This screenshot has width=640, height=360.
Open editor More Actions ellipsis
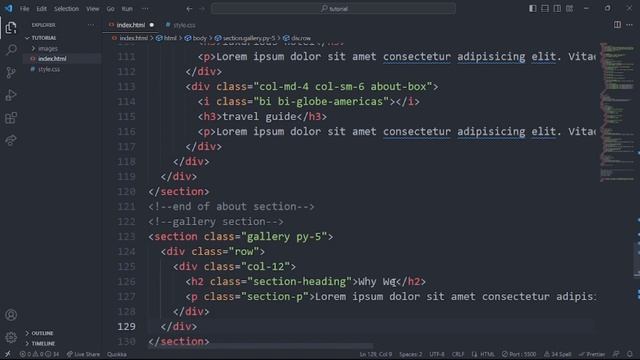click(629, 25)
